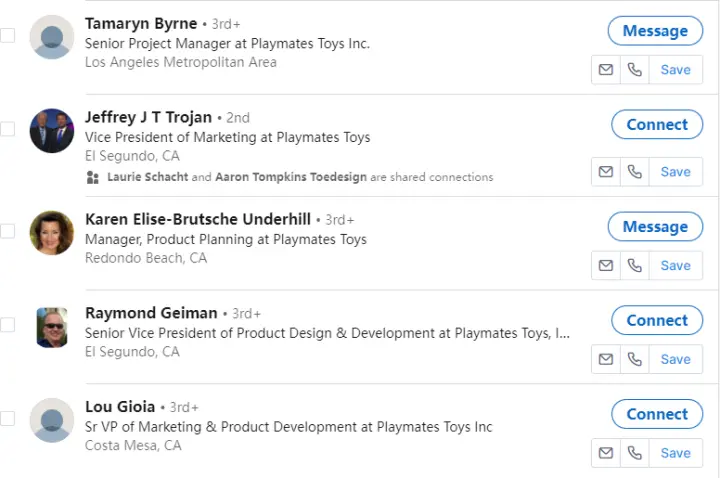The height and width of the screenshot is (478, 720).
Task: Click the phone icon for Raymond Geiman
Action: coord(634,359)
